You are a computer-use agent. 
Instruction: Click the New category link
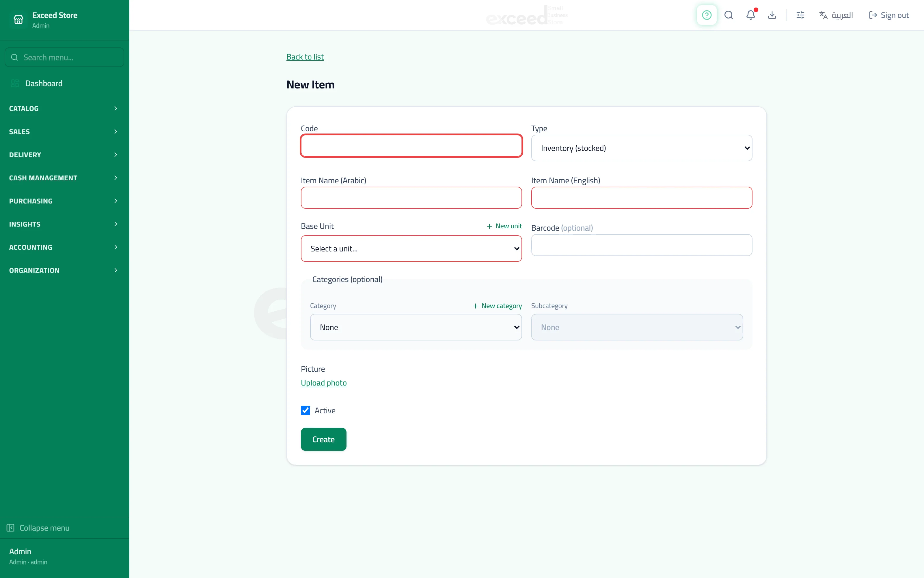point(497,306)
